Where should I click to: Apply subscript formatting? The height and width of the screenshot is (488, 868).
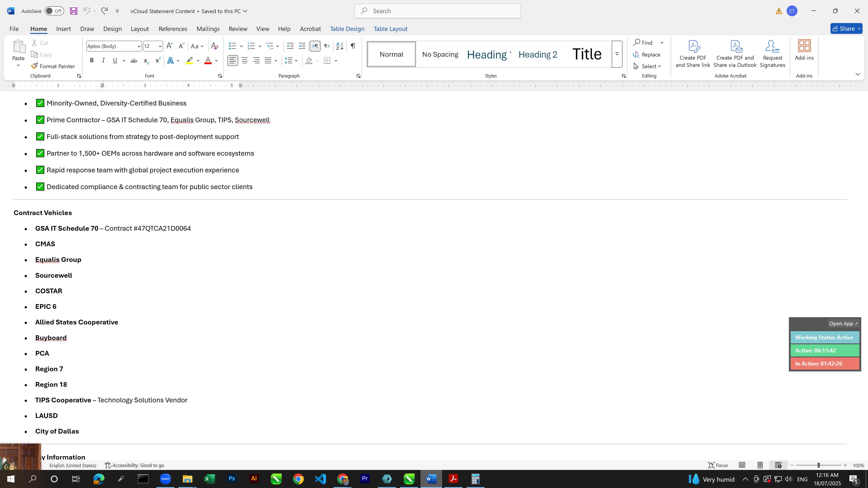pyautogui.click(x=146, y=61)
